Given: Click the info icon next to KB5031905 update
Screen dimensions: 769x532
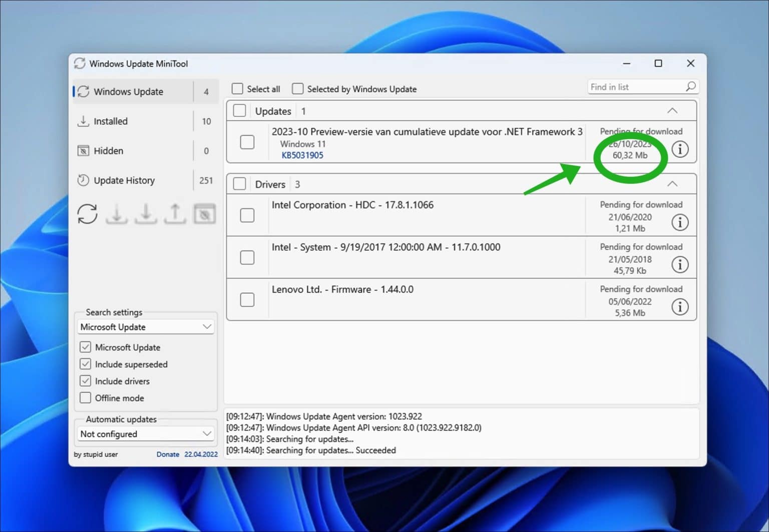Looking at the screenshot, I should click(x=680, y=149).
